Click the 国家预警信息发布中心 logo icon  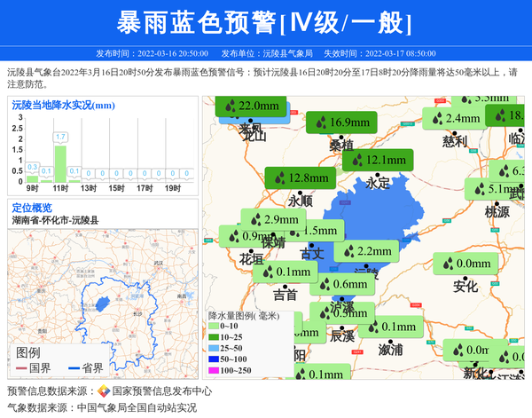[x=103, y=391]
